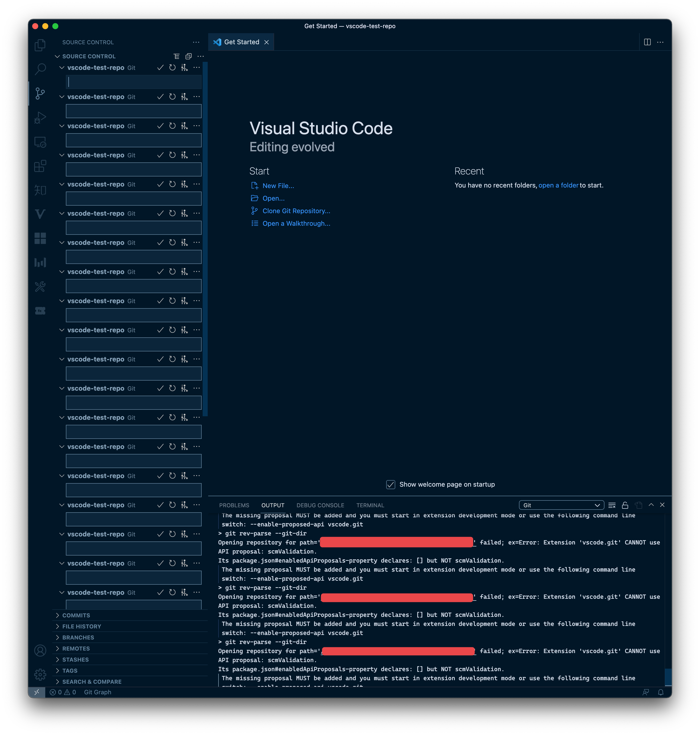The width and height of the screenshot is (700, 735).
Task: Open the Remote Explorer view
Action: [40, 142]
